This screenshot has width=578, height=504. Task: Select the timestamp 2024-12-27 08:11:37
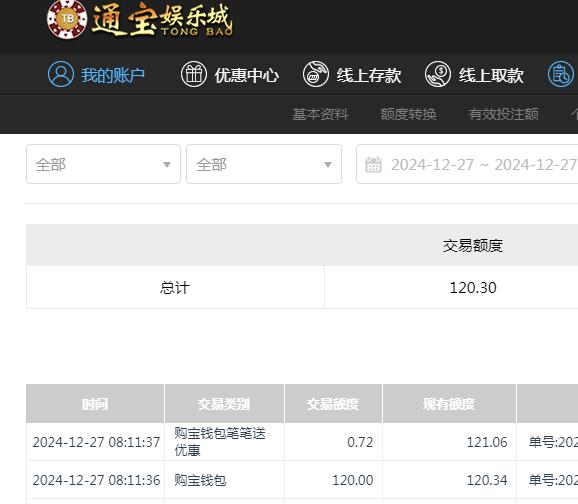pyautogui.click(x=96, y=442)
